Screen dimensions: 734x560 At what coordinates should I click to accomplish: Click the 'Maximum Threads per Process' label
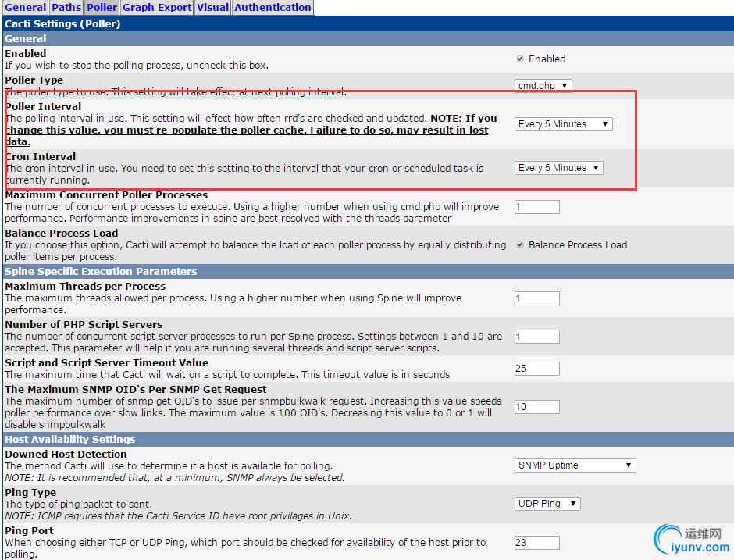click(85, 286)
